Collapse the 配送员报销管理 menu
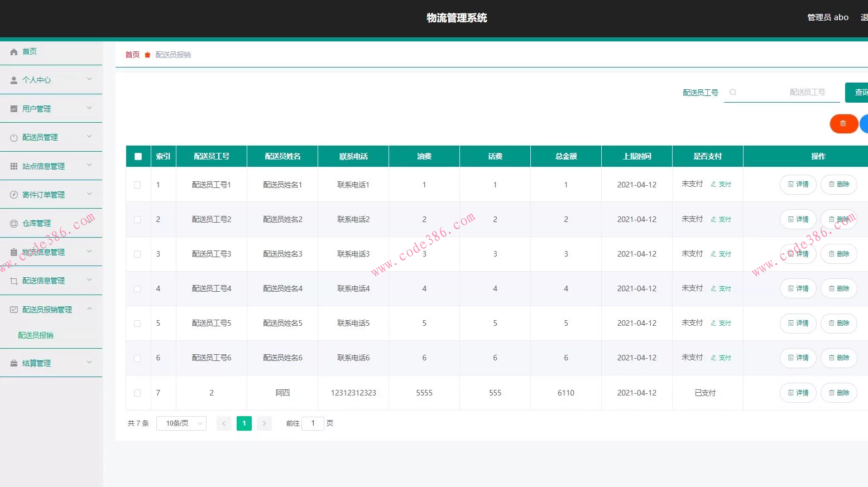 click(x=51, y=310)
